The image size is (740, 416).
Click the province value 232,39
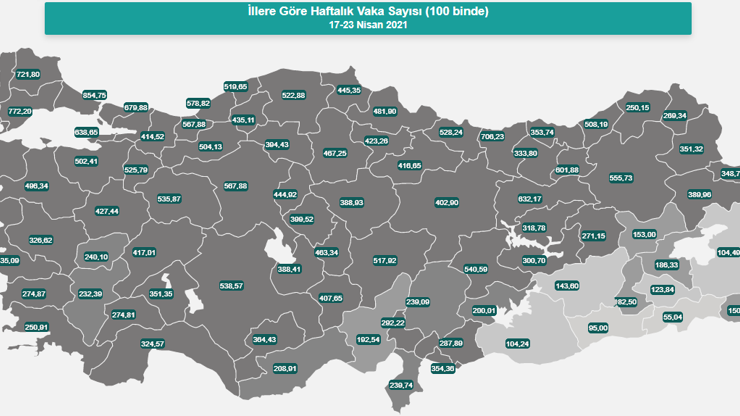coord(90,294)
